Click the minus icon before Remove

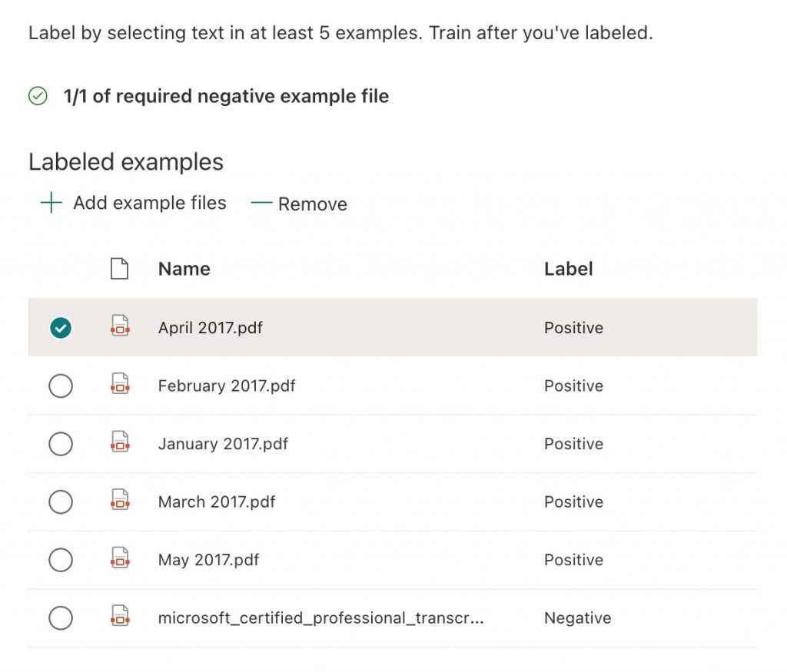(261, 204)
